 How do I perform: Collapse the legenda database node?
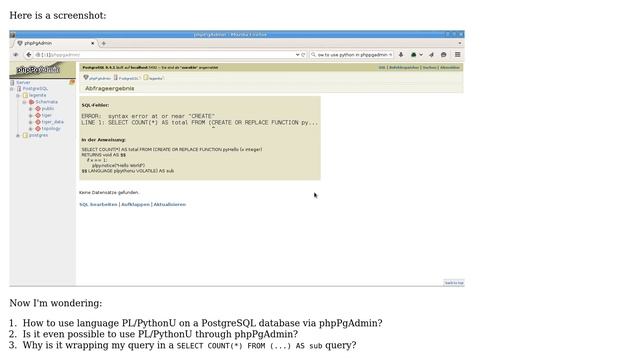tap(18, 95)
